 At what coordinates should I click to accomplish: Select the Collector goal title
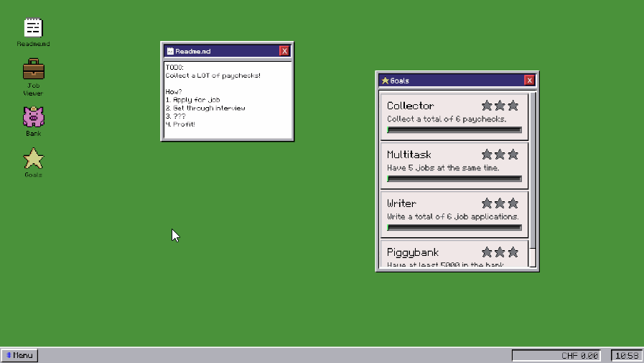410,106
